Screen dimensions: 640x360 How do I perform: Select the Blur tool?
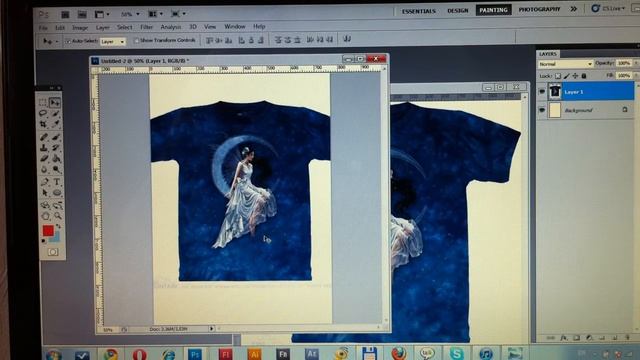coord(44,169)
